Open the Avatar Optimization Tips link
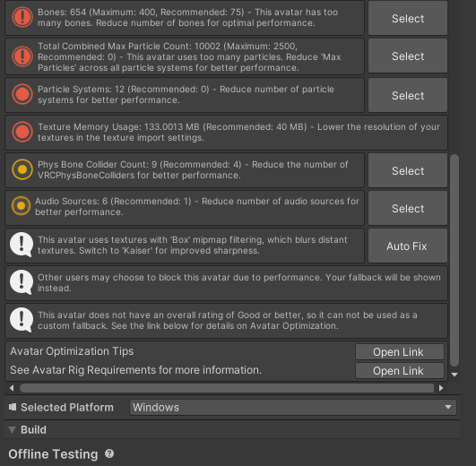The height and width of the screenshot is (466, 476). 400,352
